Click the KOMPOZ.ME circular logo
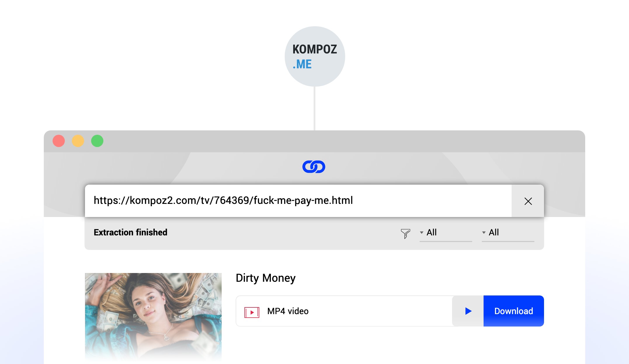Screen dimensions: 629x364 coord(315,56)
